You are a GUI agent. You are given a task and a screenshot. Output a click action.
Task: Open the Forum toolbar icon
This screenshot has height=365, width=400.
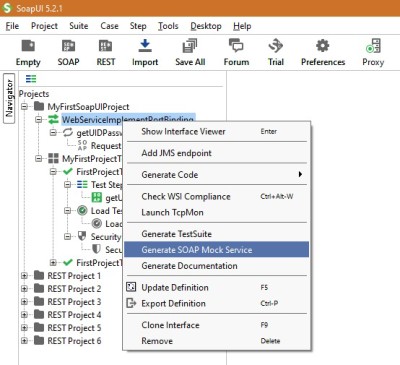[236, 46]
